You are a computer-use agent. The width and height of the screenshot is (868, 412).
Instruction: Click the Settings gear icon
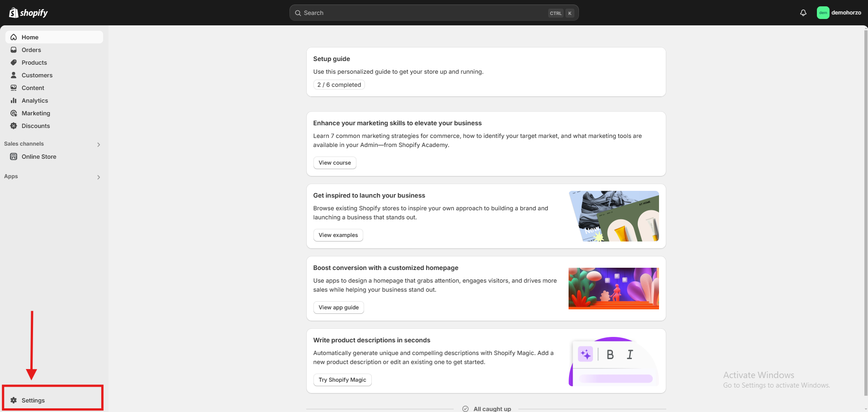tap(14, 400)
